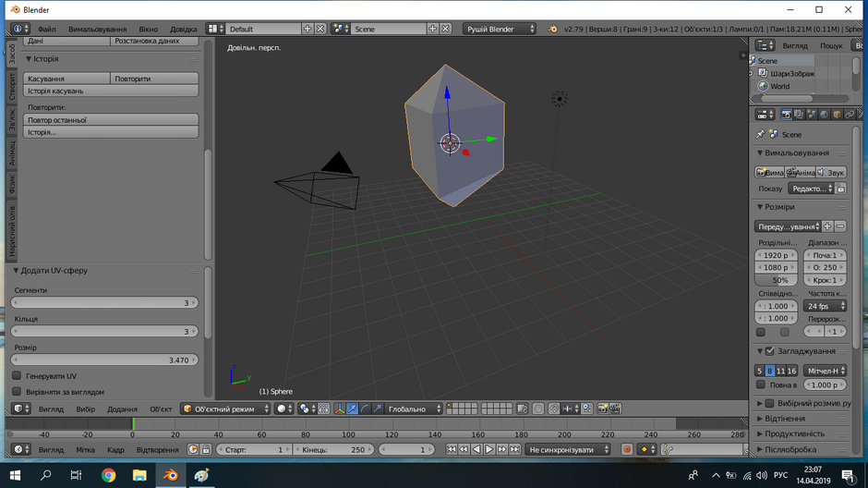Open the Об'єктний режим mode dropdown
The image size is (868, 488).
225,409
